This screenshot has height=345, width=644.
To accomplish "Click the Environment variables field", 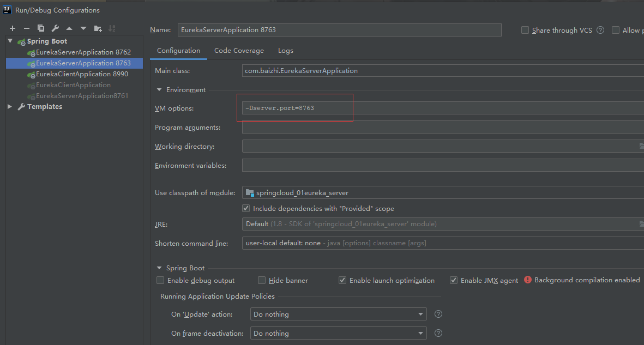I will (x=443, y=165).
